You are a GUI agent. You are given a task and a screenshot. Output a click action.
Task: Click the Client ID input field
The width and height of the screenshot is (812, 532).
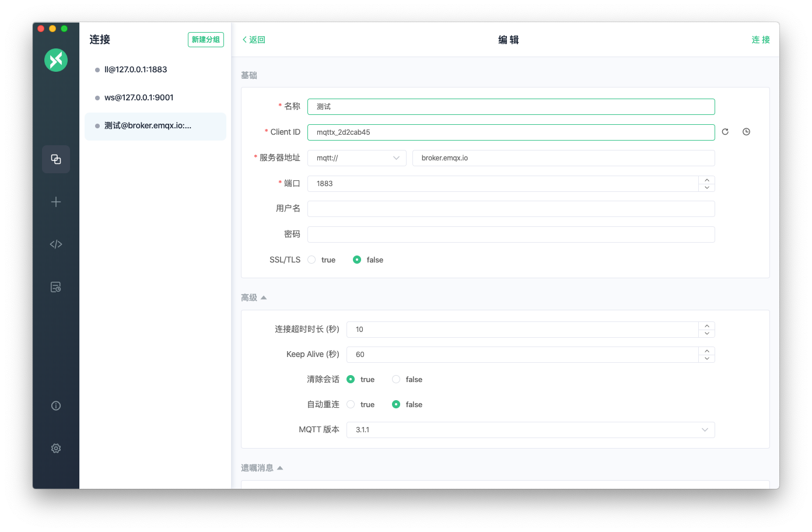click(511, 132)
